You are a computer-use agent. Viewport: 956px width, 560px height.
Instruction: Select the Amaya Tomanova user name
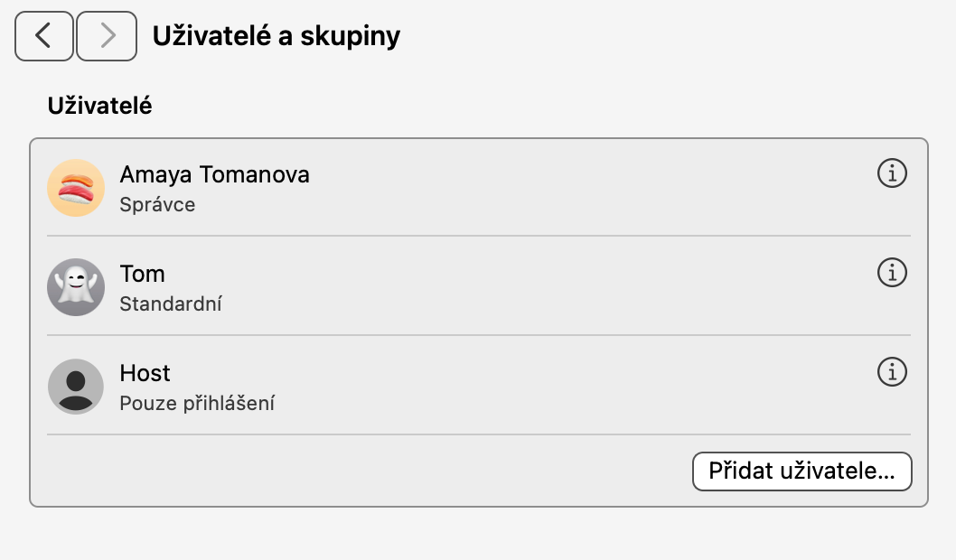click(214, 174)
